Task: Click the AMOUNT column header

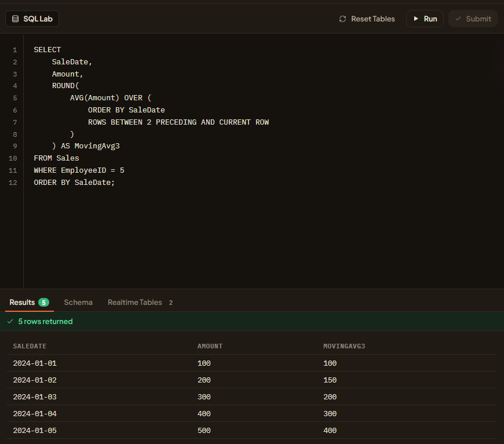Action: click(x=210, y=346)
